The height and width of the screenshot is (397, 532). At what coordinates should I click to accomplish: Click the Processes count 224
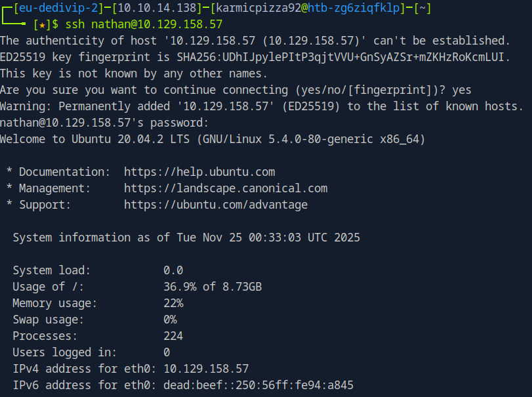tap(173, 336)
